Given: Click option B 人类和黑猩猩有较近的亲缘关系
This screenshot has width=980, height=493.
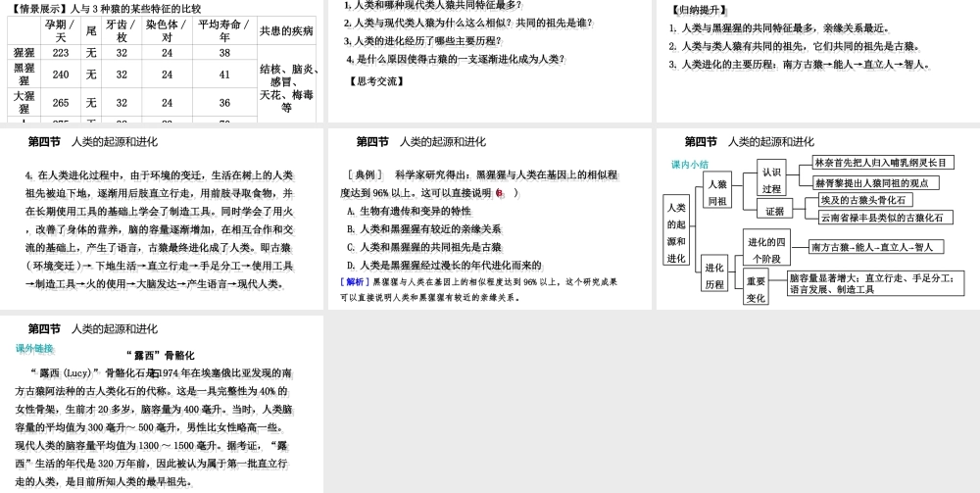Looking at the screenshot, I should point(423,229).
